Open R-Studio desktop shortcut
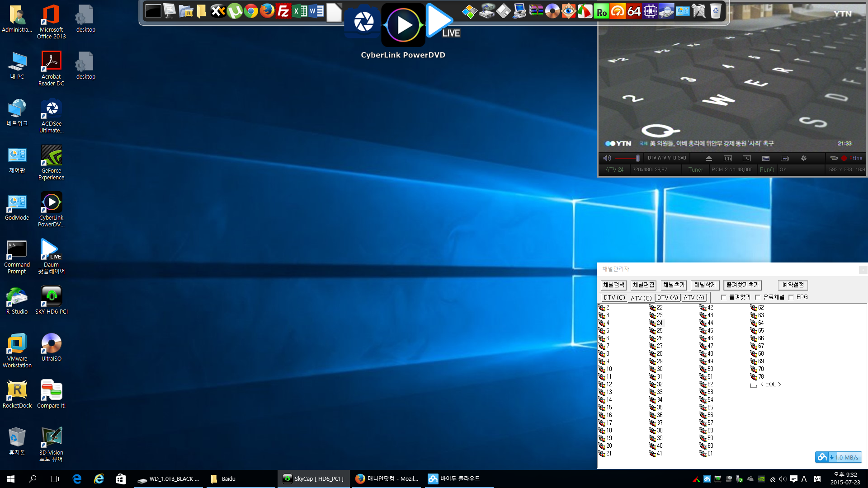The image size is (868, 488). (17, 300)
